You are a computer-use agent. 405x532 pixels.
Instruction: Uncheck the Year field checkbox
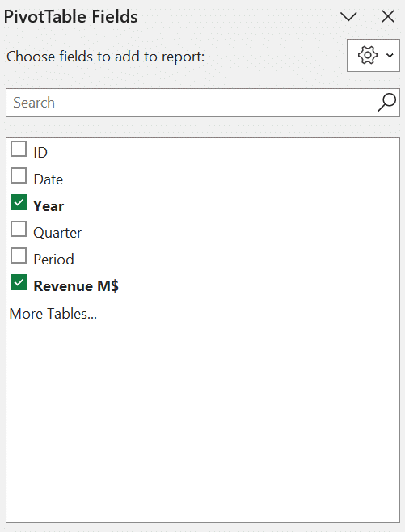pyautogui.click(x=19, y=203)
